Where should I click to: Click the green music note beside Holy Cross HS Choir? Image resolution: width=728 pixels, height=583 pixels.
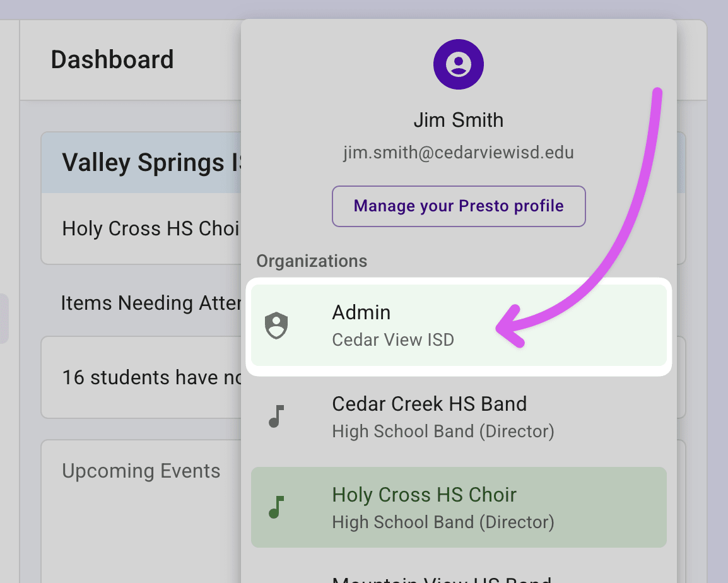pos(276,507)
